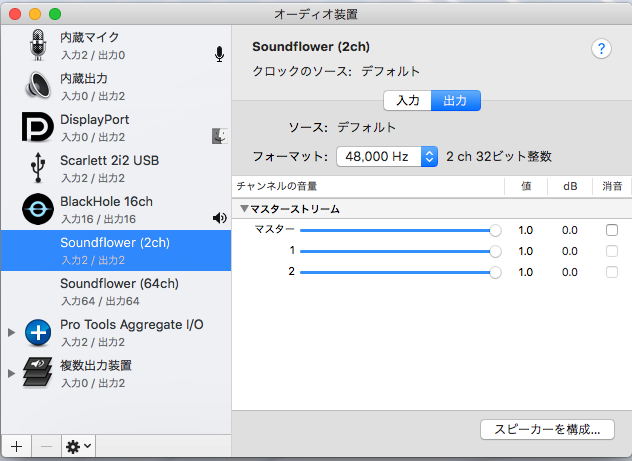Select Pro Tools Aggregate I/O row

pyautogui.click(x=116, y=333)
